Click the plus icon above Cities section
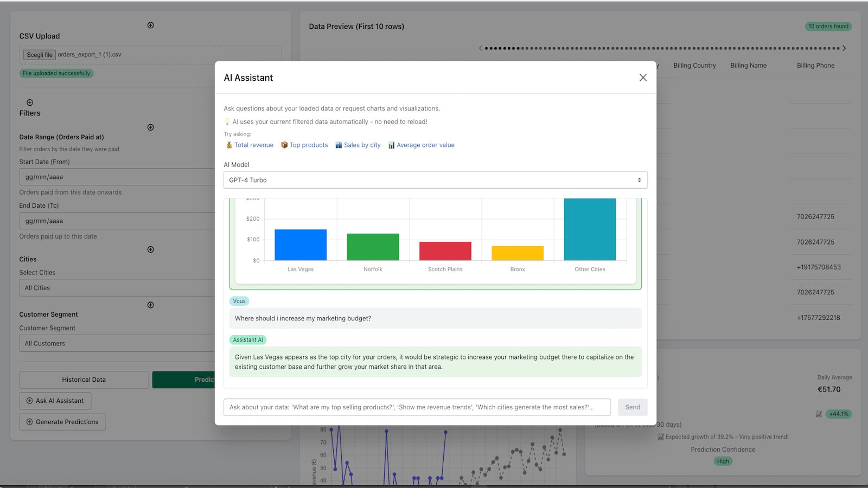The width and height of the screenshot is (868, 488). pos(150,249)
